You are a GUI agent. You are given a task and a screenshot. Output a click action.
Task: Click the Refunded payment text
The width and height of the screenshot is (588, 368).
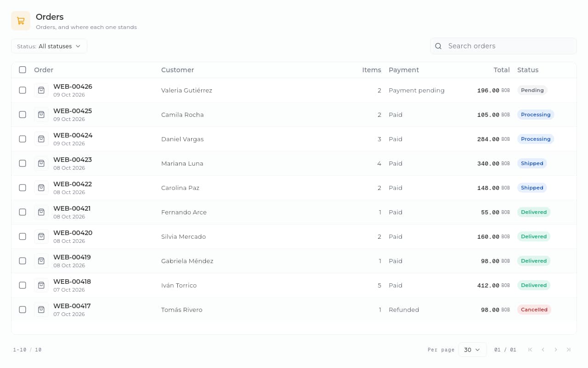pyautogui.click(x=404, y=310)
